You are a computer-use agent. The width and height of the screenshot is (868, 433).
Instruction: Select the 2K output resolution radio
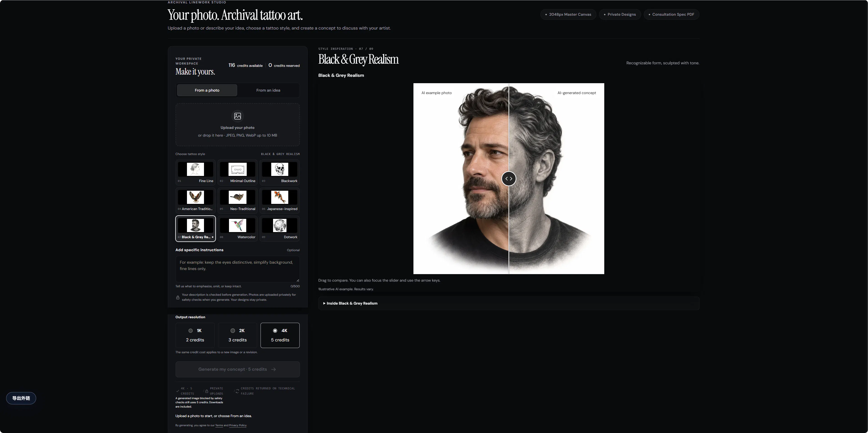(233, 331)
